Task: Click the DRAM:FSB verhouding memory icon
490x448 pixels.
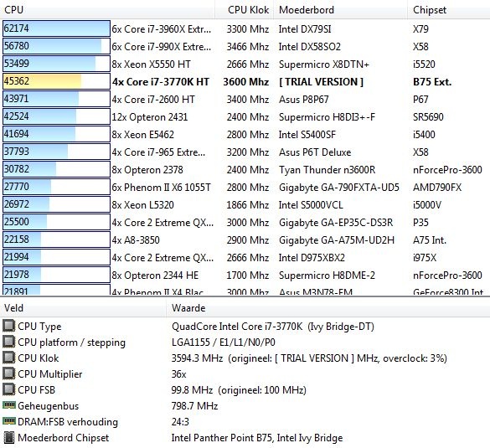Action: 8,421
